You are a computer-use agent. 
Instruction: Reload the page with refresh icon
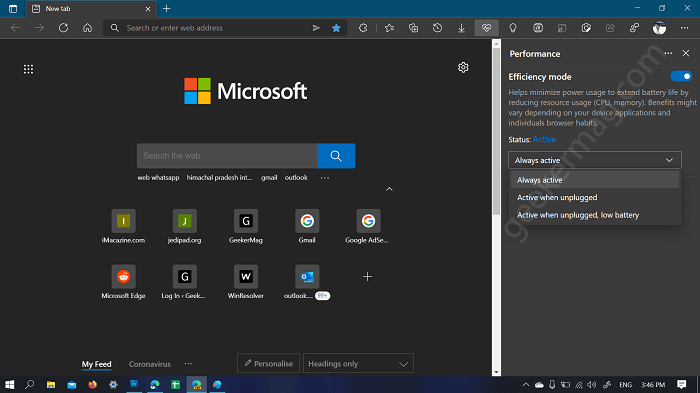pos(63,28)
